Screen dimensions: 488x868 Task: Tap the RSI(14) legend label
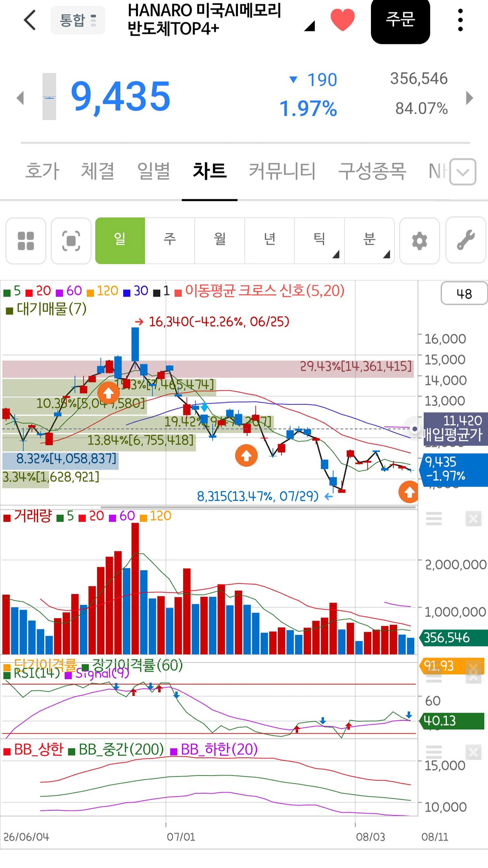32,673
